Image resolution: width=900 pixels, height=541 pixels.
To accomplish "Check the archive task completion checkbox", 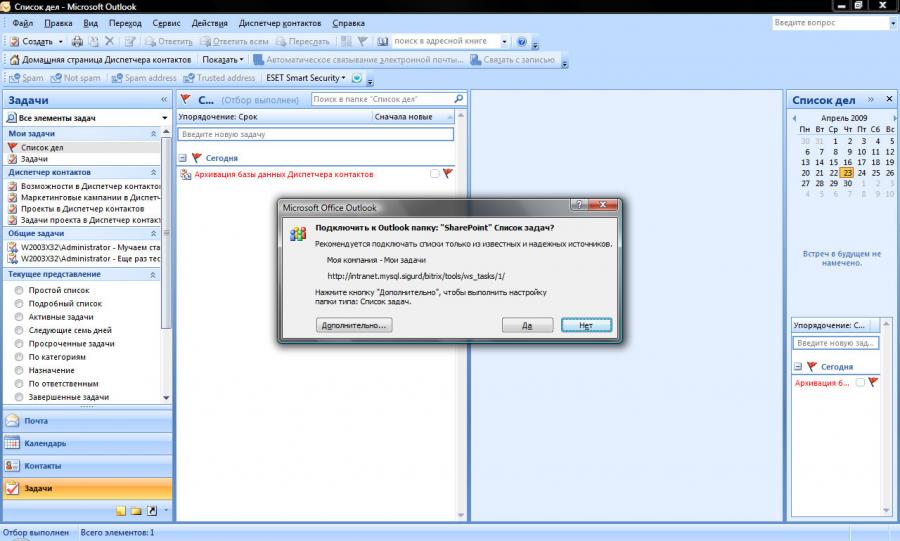I will 435,173.
